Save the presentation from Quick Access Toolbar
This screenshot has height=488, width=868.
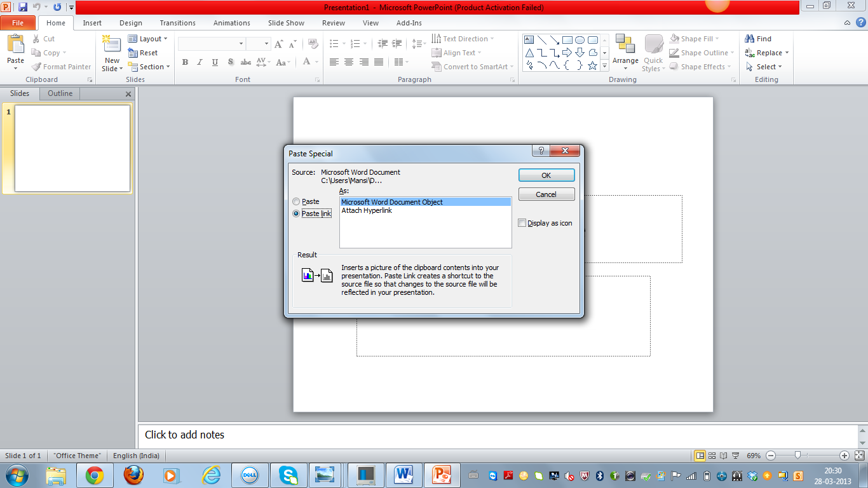coord(23,7)
